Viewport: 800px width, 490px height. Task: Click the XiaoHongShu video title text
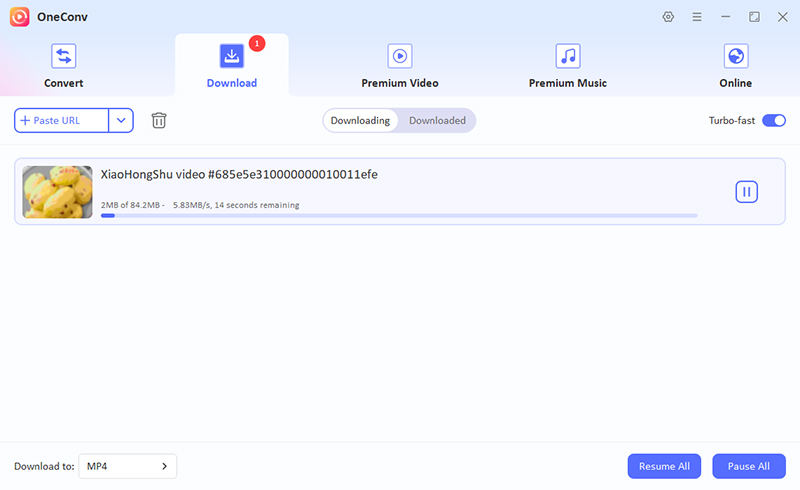[239, 175]
